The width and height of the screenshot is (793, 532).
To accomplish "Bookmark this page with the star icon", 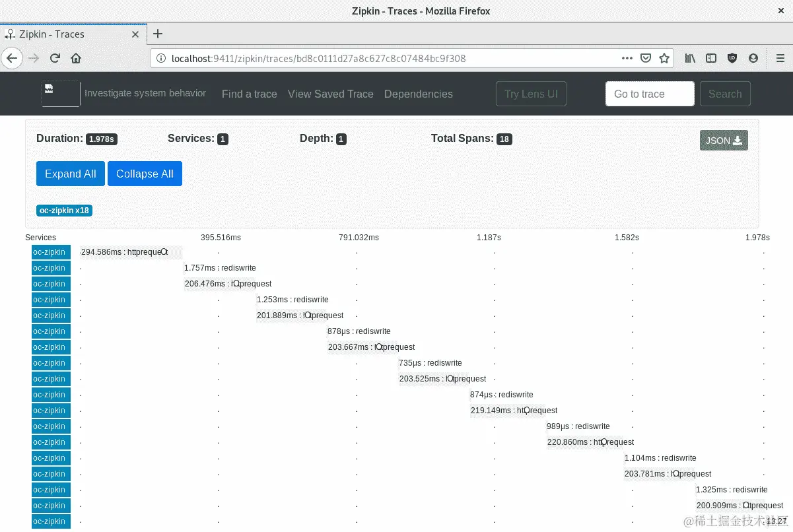I will click(664, 58).
